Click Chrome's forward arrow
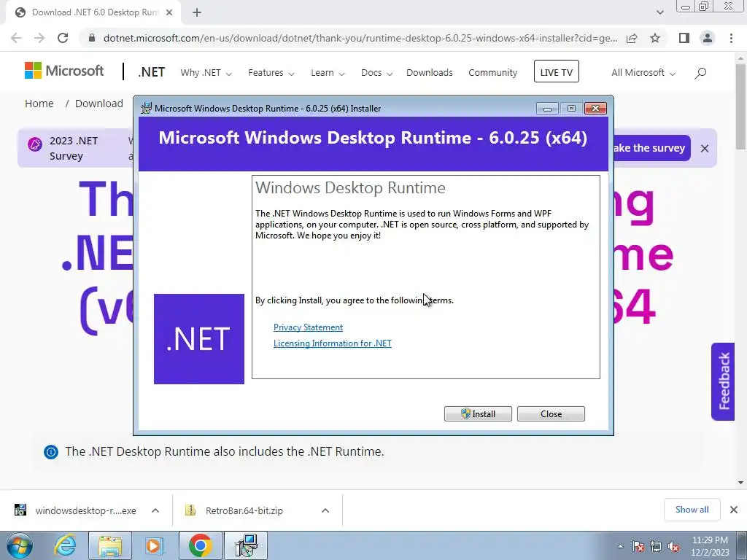 tap(39, 38)
